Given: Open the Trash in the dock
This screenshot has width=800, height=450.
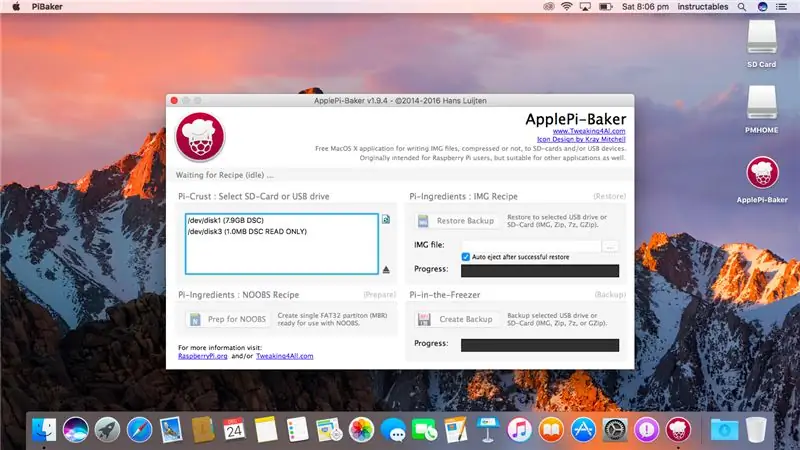Looking at the screenshot, I should point(756,430).
